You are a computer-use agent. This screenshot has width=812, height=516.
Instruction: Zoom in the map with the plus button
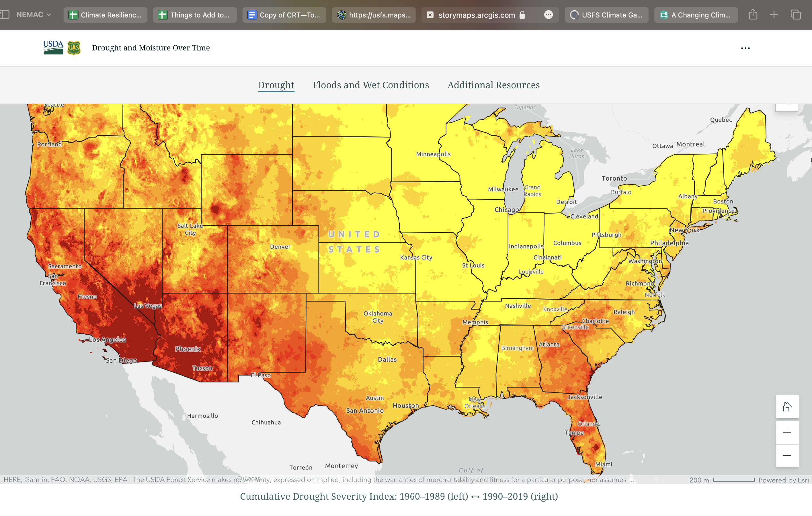coord(787,432)
